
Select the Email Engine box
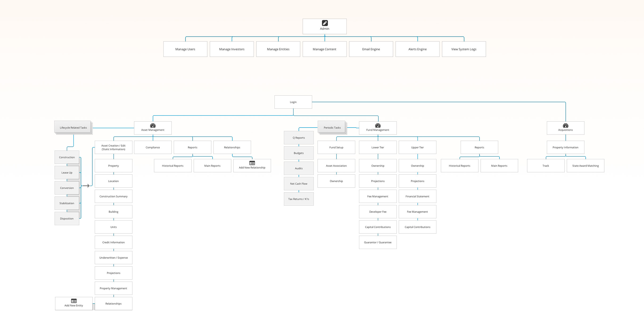point(371,49)
